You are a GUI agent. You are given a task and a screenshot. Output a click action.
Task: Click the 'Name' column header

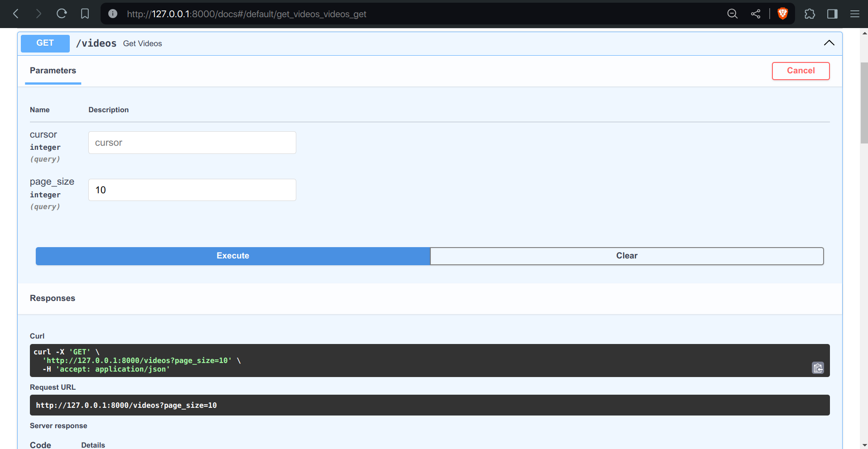coord(40,110)
